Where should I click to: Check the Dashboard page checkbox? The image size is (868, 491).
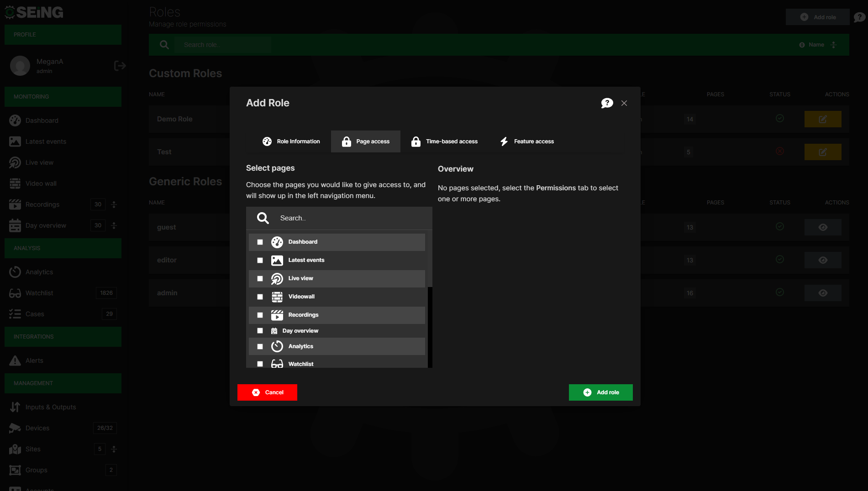click(260, 242)
